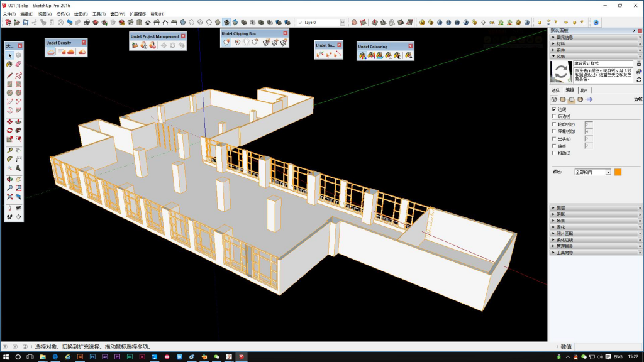Switch to the 混合 style tab
The height and width of the screenshot is (362, 644).
584,90
